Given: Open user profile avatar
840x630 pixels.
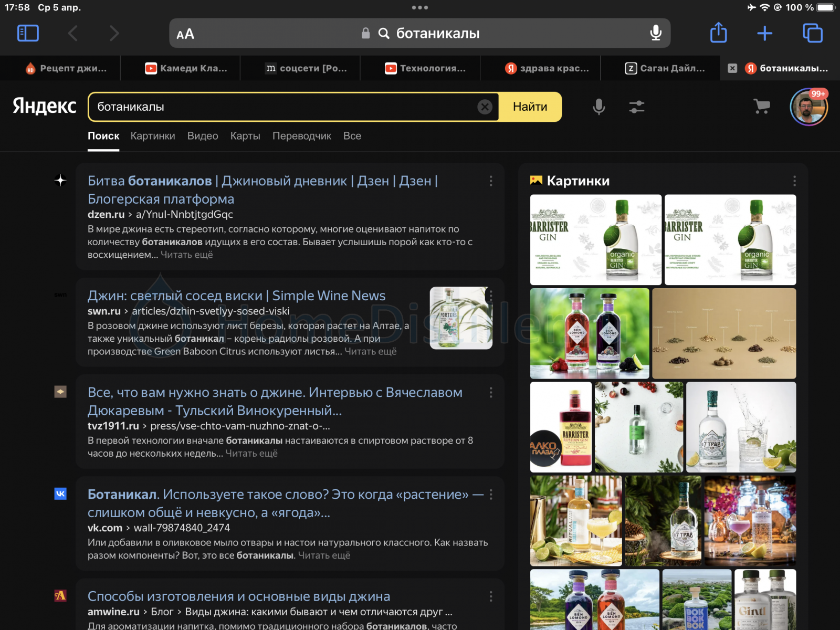Looking at the screenshot, I should point(808,107).
